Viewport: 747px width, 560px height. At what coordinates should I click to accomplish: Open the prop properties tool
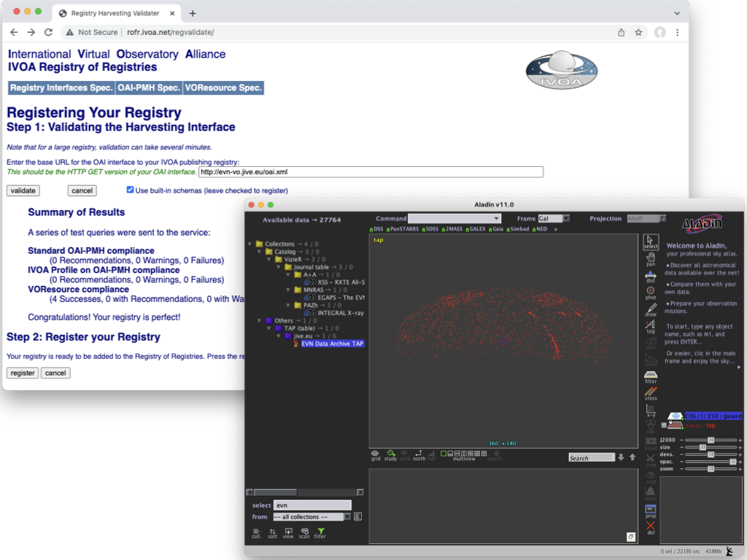coord(650,511)
